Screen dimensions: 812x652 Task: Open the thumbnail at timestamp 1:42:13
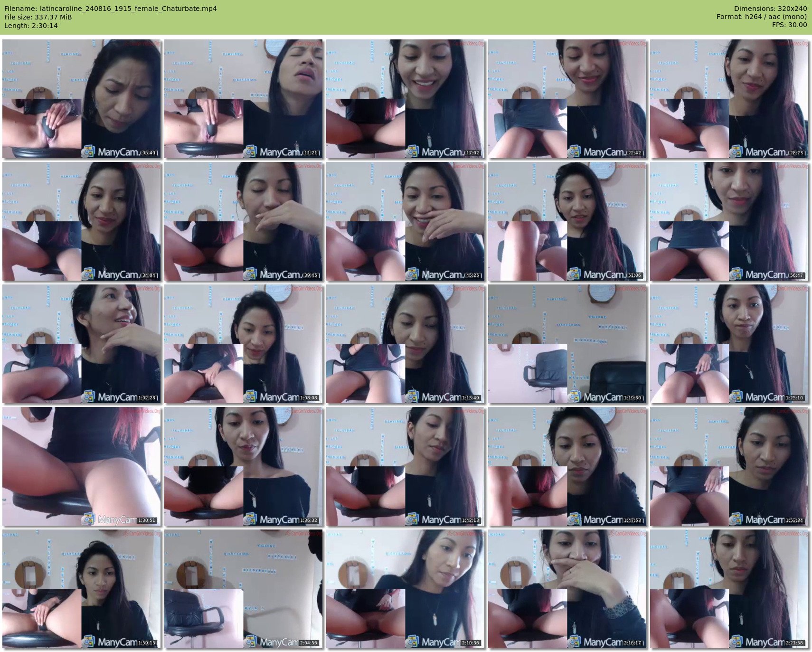(405, 466)
